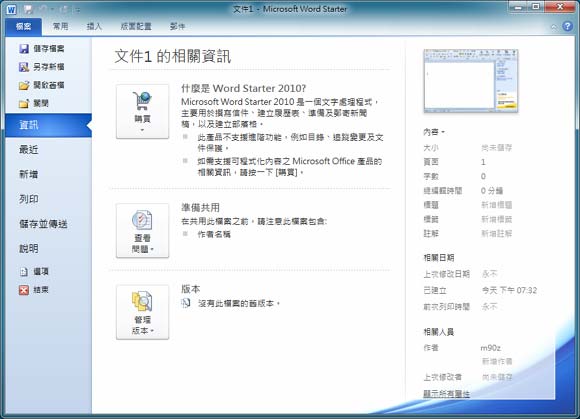The width and height of the screenshot is (580, 419).
Task: Click 結束 exit with the red X icon
Action: pyautogui.click(x=34, y=290)
